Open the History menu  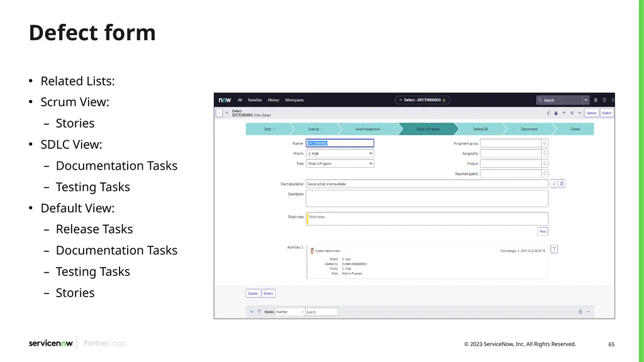[x=273, y=100]
